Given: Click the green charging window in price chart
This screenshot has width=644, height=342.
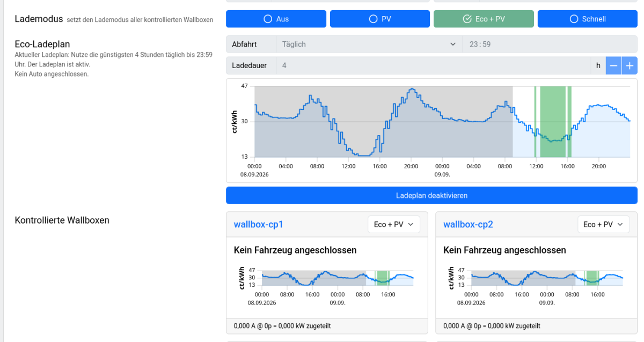Looking at the screenshot, I should pos(553,122).
